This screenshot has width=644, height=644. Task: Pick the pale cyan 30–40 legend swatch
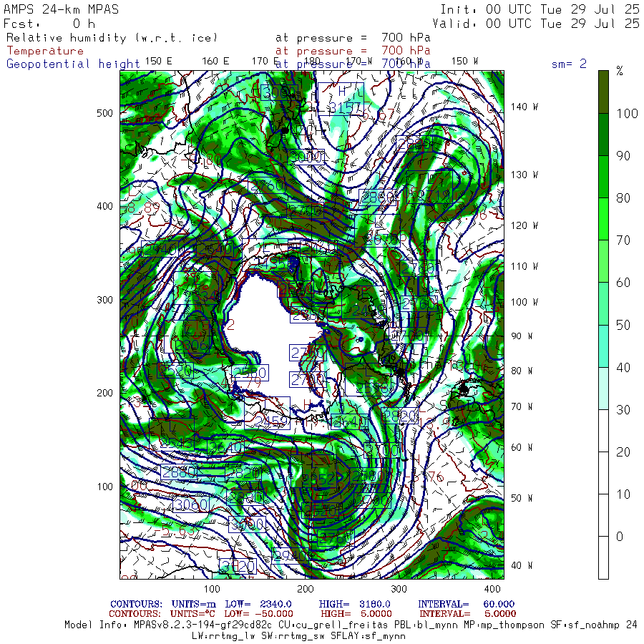603,389
